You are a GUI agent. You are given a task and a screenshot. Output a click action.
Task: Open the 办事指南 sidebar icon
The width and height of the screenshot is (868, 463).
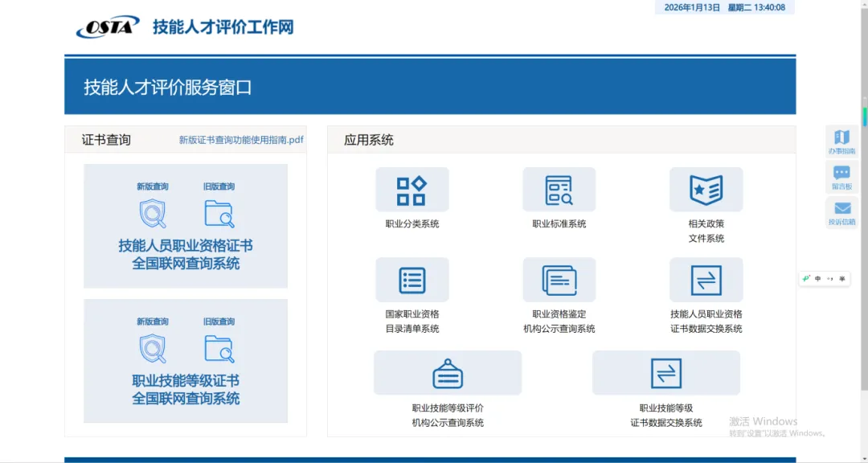pos(842,141)
